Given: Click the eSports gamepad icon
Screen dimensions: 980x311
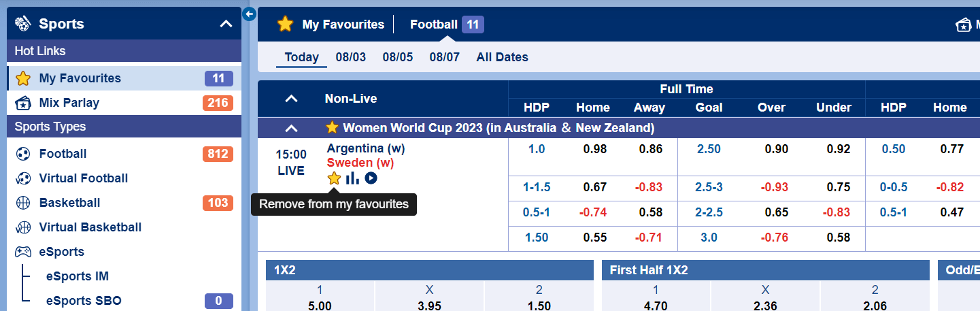Looking at the screenshot, I should [23, 252].
